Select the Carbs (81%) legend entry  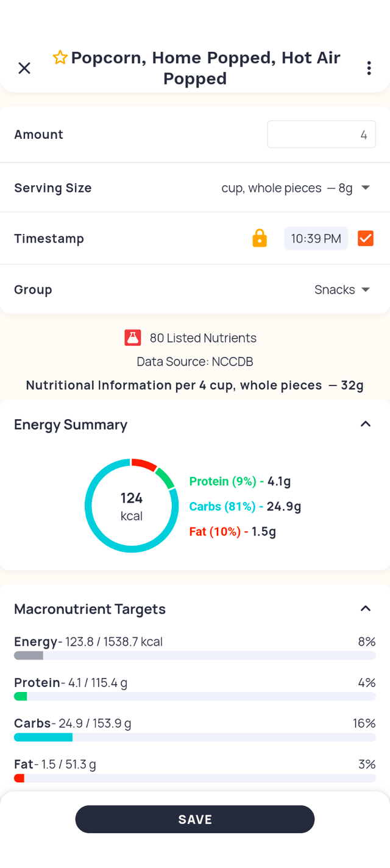tap(245, 506)
